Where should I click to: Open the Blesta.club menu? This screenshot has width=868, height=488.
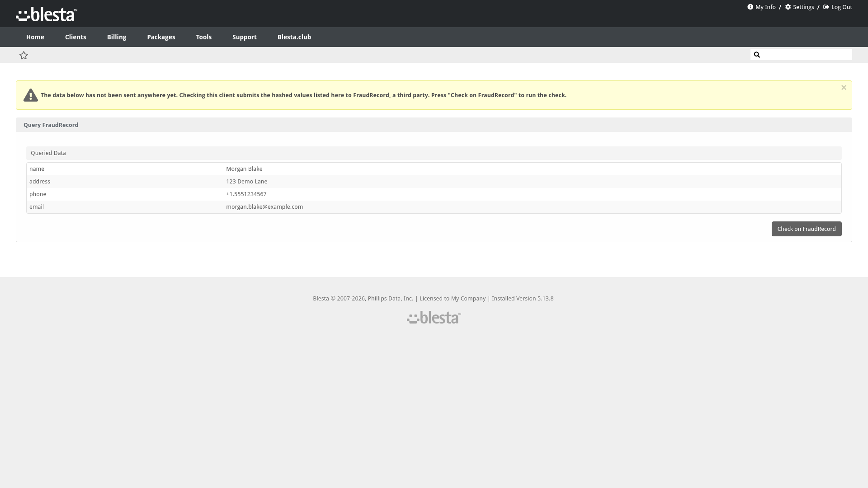tap(294, 37)
